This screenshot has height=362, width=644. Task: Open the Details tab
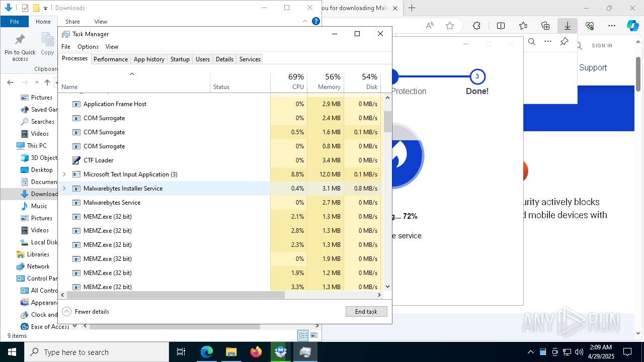point(224,59)
